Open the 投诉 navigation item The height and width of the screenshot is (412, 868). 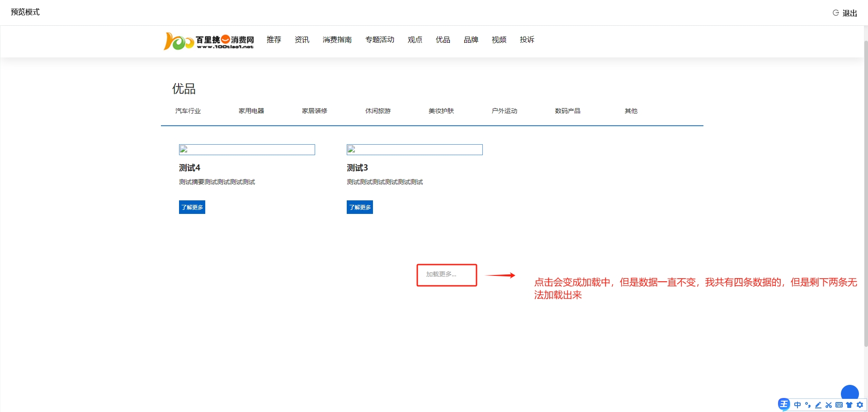(527, 40)
